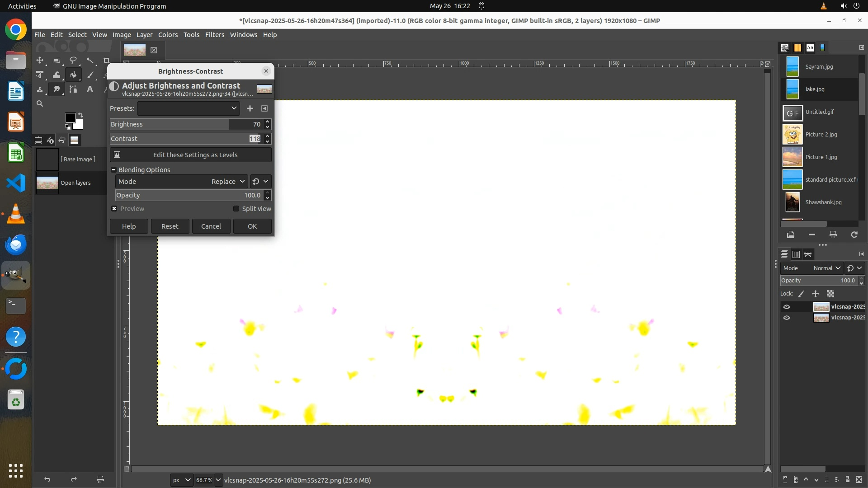The image size is (868, 488).
Task: Open the Colors menu
Action: [168, 35]
